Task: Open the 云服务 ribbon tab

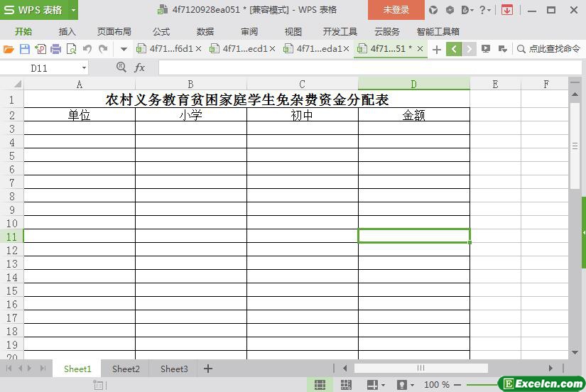Action: (x=387, y=32)
